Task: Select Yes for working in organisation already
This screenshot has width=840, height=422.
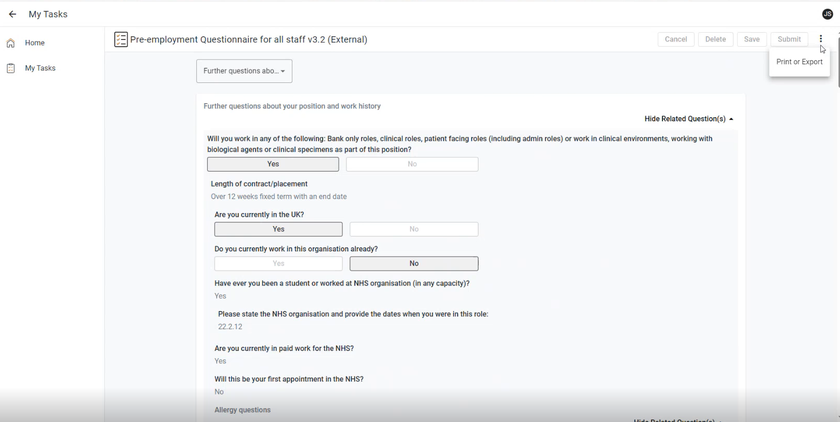Action: tap(279, 263)
